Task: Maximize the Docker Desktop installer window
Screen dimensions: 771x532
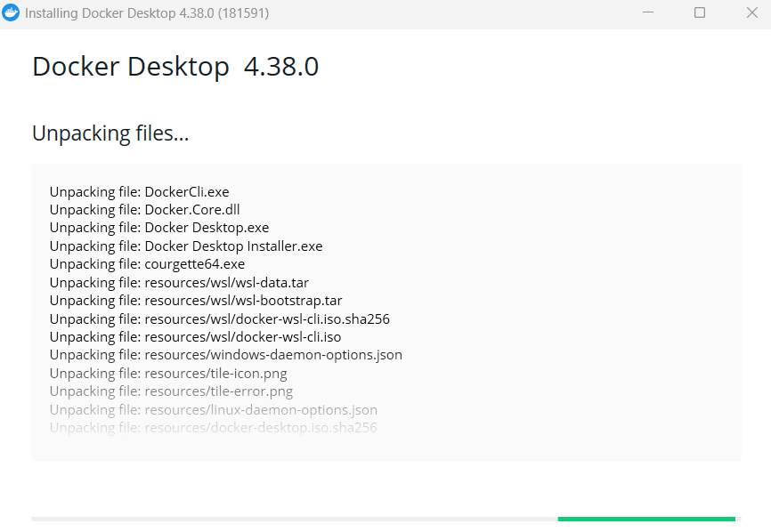Action: point(700,12)
